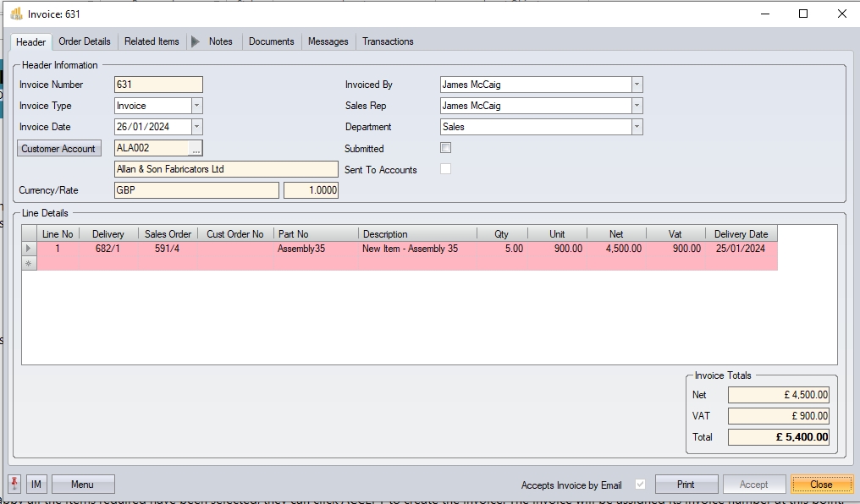Open the Transactions tab
This screenshot has width=860, height=504.
click(388, 41)
